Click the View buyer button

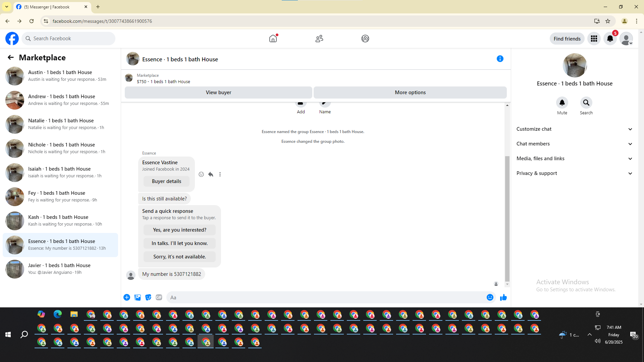point(218,93)
